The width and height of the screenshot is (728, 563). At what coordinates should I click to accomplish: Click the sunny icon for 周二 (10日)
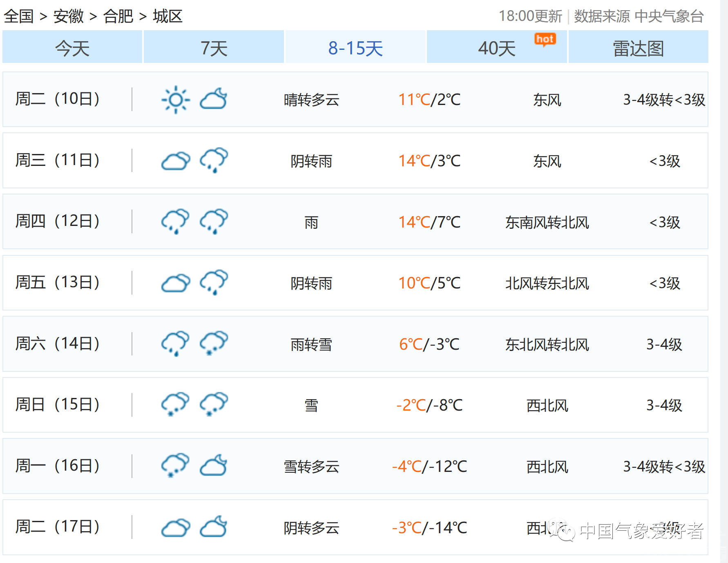pyautogui.click(x=176, y=99)
